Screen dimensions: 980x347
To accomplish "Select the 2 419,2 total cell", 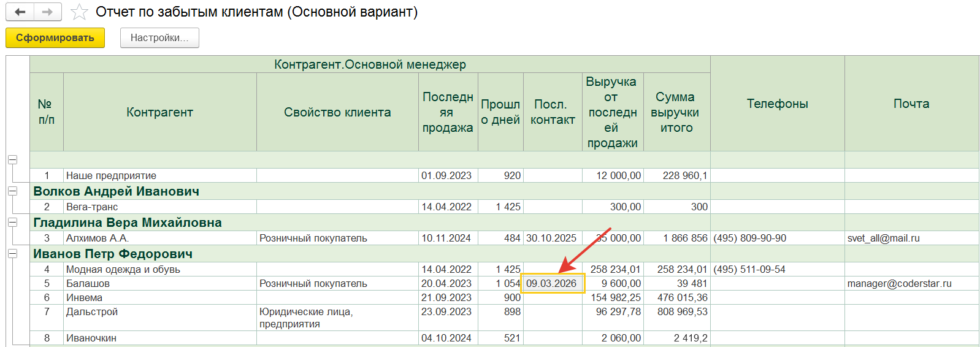I will pos(676,338).
